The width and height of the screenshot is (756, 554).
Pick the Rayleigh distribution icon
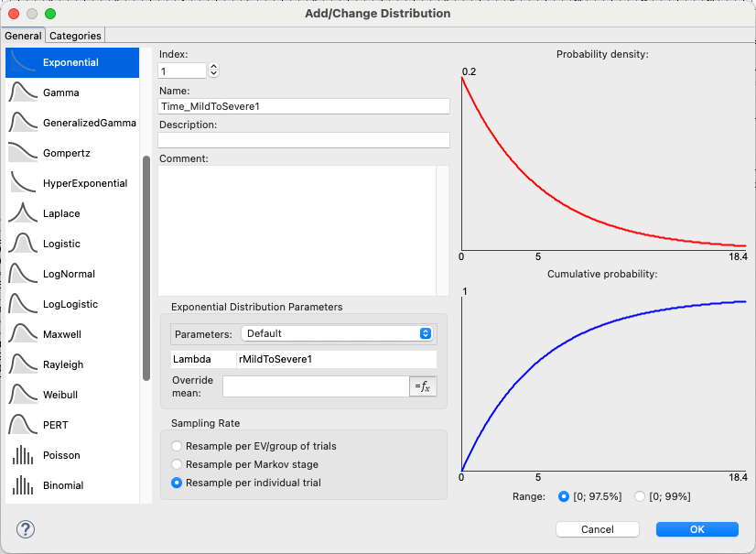23,364
